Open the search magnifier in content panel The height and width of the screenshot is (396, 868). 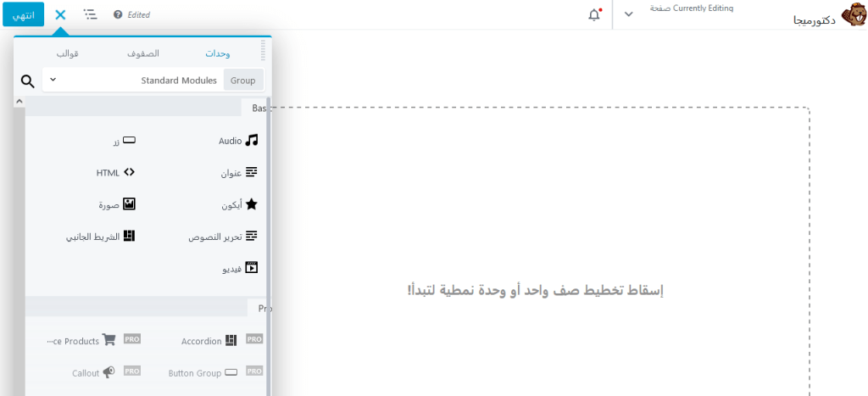coord(28,81)
